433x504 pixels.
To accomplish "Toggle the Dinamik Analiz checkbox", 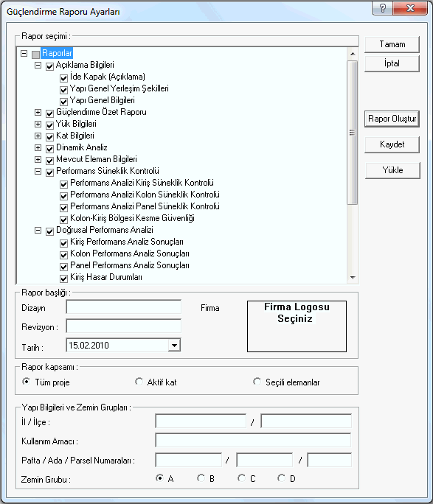I will point(49,149).
